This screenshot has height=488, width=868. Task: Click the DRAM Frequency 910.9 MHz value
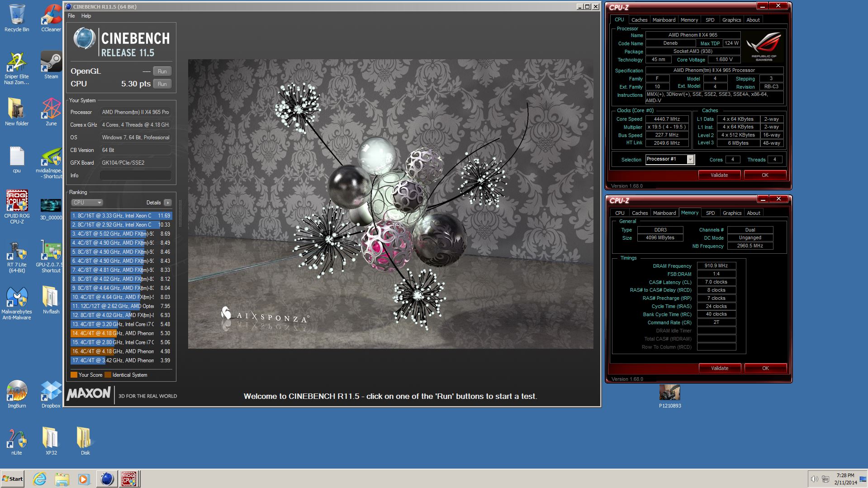[716, 266]
